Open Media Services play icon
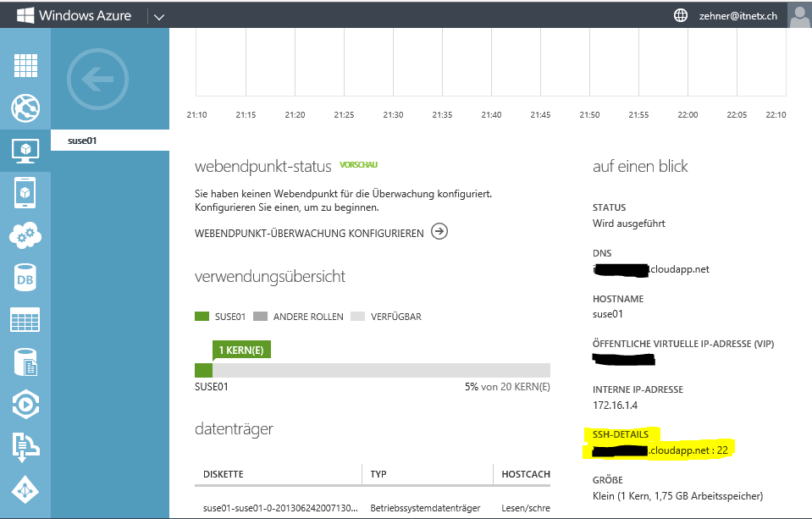Viewport: 812px width, 519px height. (25, 405)
